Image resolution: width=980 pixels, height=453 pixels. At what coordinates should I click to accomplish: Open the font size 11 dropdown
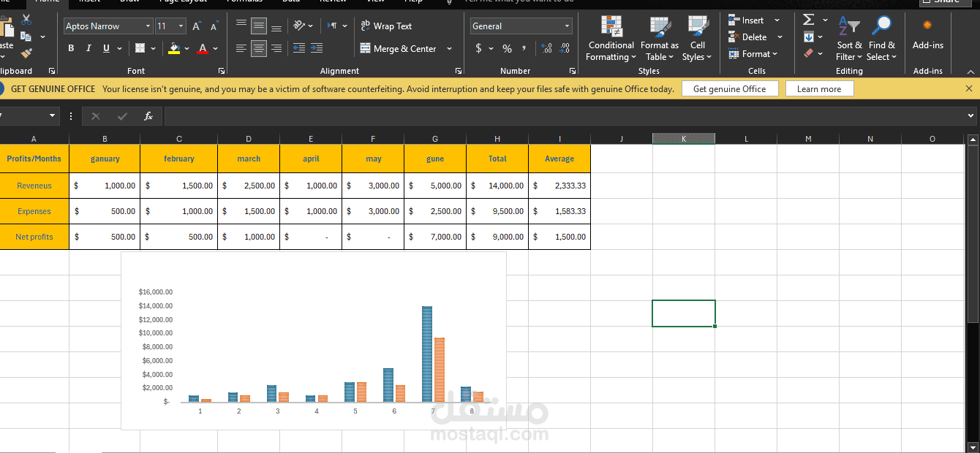pyautogui.click(x=181, y=26)
